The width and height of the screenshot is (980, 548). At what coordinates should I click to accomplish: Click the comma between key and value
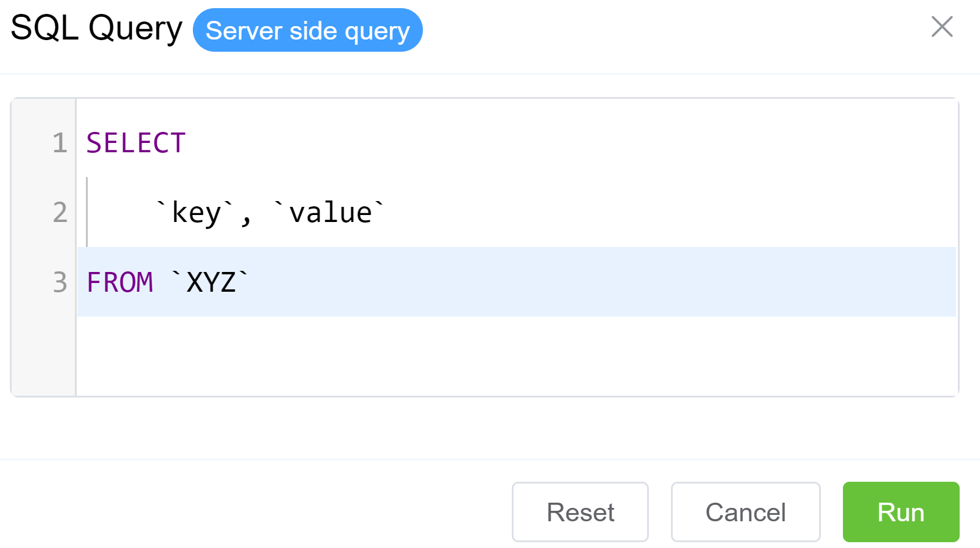click(246, 216)
